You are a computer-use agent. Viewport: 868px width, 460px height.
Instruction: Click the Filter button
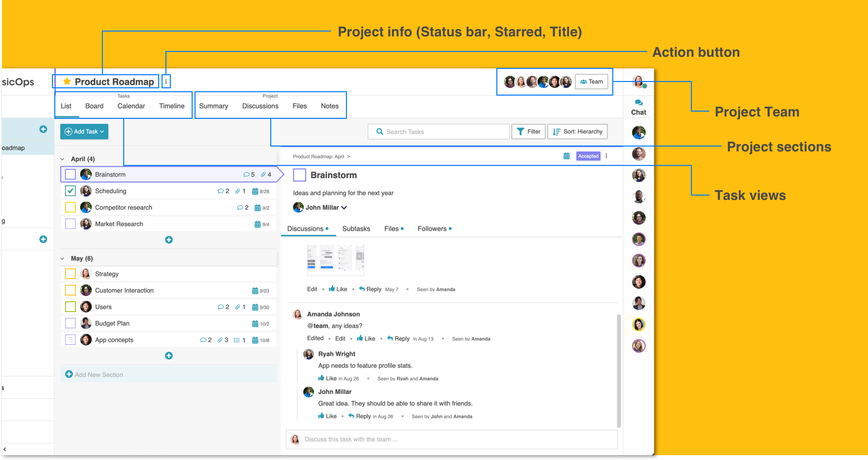529,131
